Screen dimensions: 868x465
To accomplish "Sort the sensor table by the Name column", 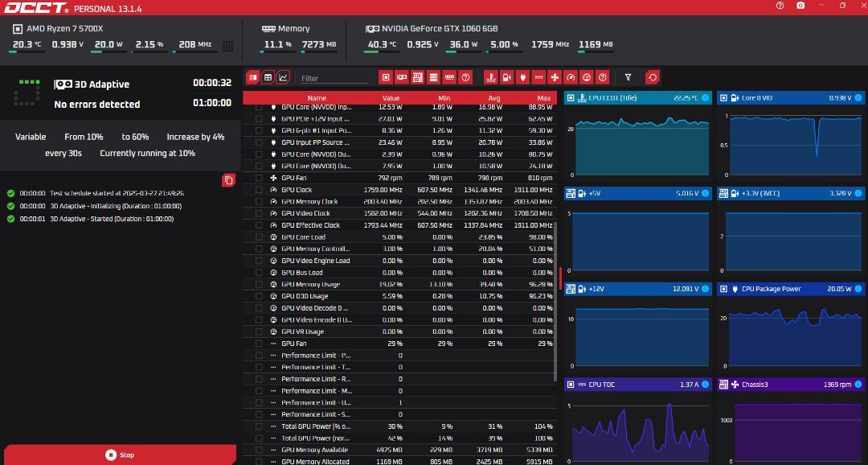I will pyautogui.click(x=317, y=98).
